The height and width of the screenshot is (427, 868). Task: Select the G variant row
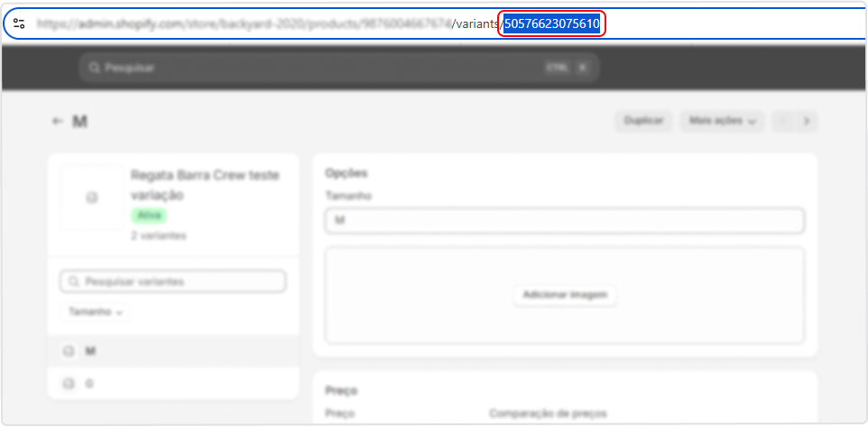(x=173, y=383)
